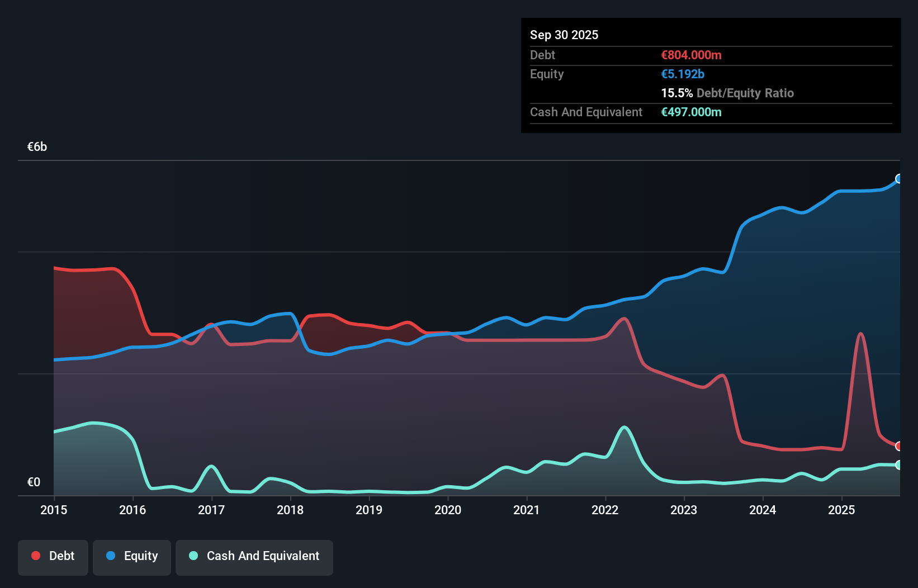Image resolution: width=918 pixels, height=588 pixels.
Task: Click the €5.192b Equity value
Action: pos(683,74)
